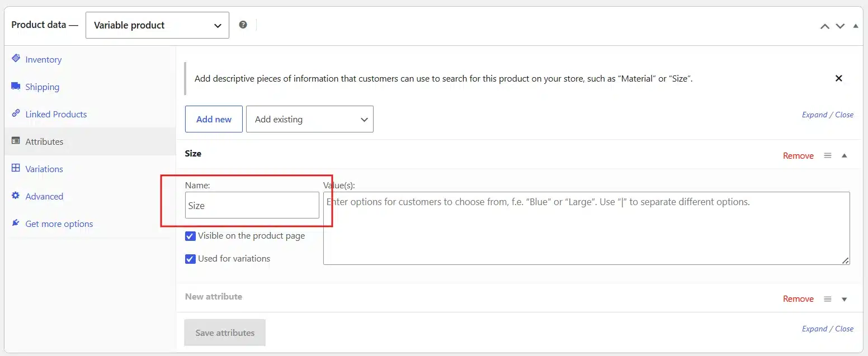Click the bottom Close link
The width and height of the screenshot is (868, 356).
coord(844,329)
